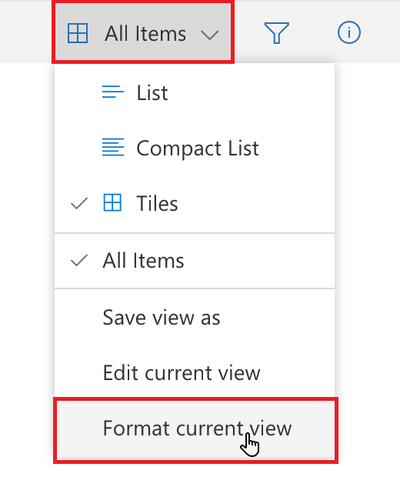Viewport: 400px width, 477px height.
Task: Click the checkmark beside All Items view
Action: tap(79, 260)
